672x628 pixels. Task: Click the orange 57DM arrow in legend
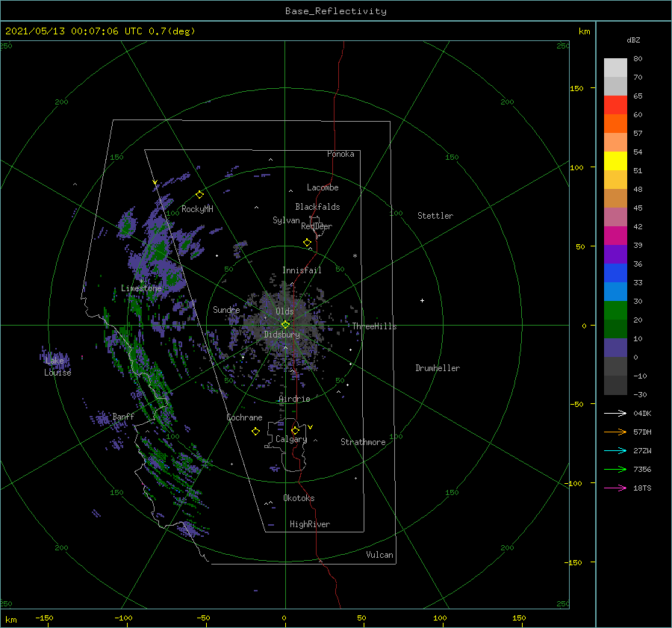pos(615,432)
